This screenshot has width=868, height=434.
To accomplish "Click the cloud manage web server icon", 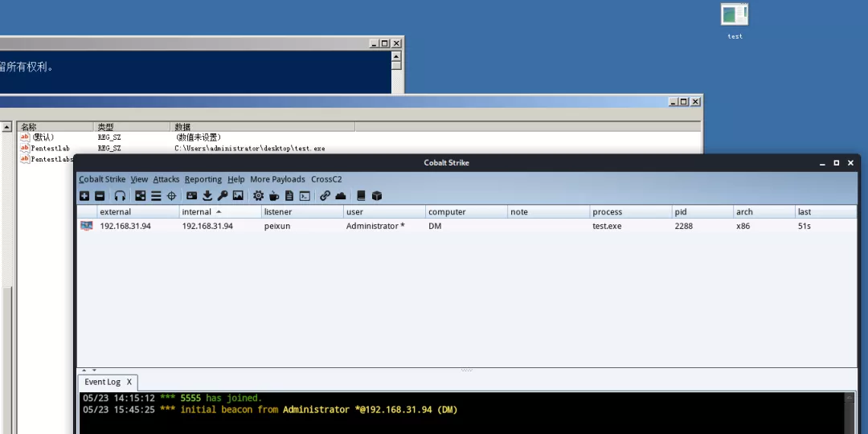I will tap(341, 195).
